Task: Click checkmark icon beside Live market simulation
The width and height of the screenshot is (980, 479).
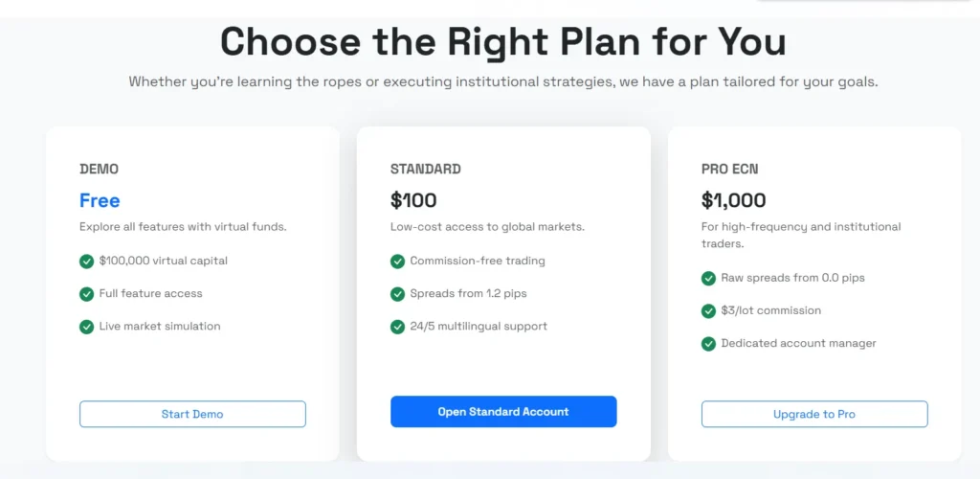Action: point(87,327)
